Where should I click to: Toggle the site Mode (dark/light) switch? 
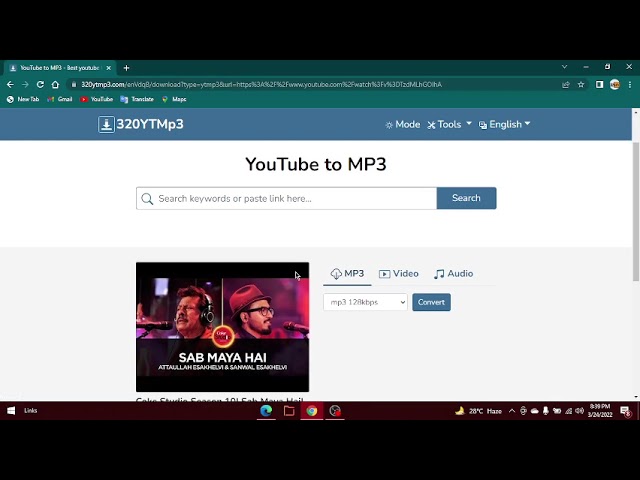click(x=402, y=124)
